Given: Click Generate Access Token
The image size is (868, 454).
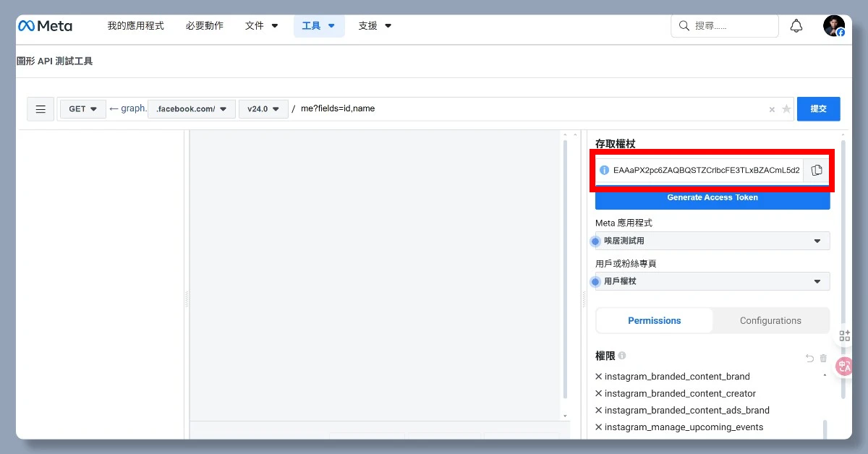Looking at the screenshot, I should tap(712, 197).
